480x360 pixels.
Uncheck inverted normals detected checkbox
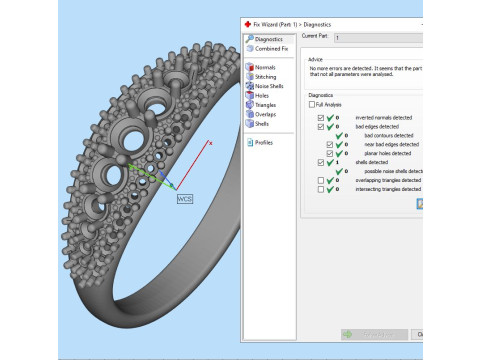coord(321,118)
